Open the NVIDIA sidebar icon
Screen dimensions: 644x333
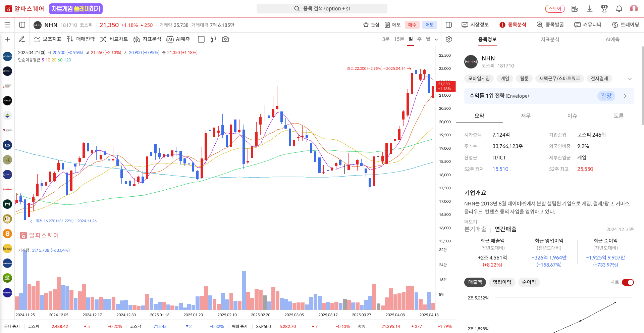pyautogui.click(x=7, y=278)
